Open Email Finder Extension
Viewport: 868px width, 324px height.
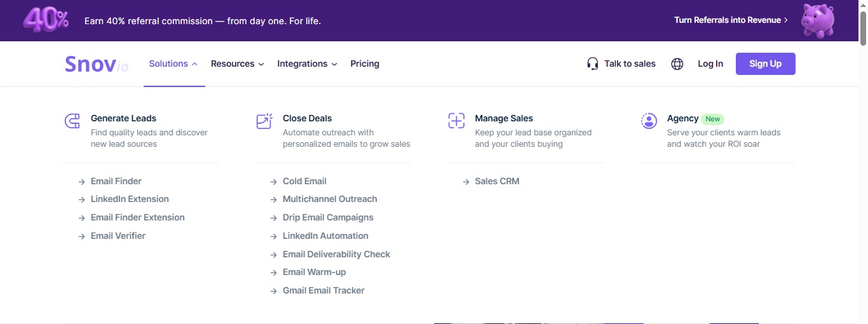[138, 217]
